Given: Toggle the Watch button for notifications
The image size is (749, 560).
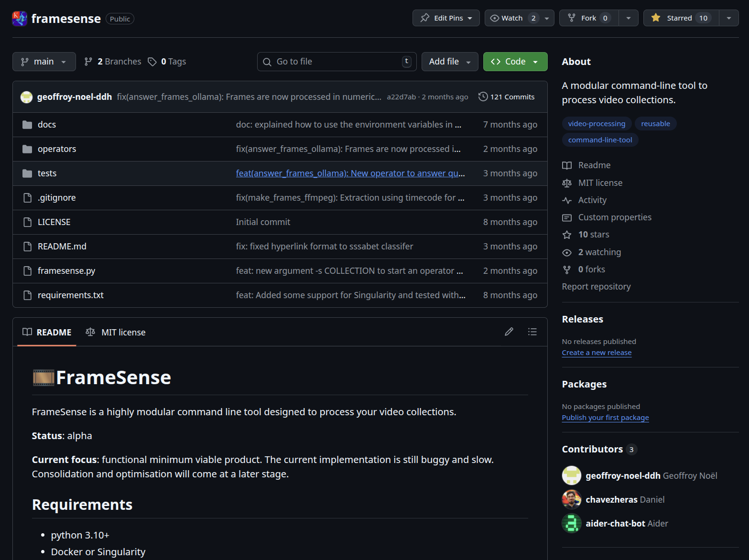Looking at the screenshot, I should 512,18.
